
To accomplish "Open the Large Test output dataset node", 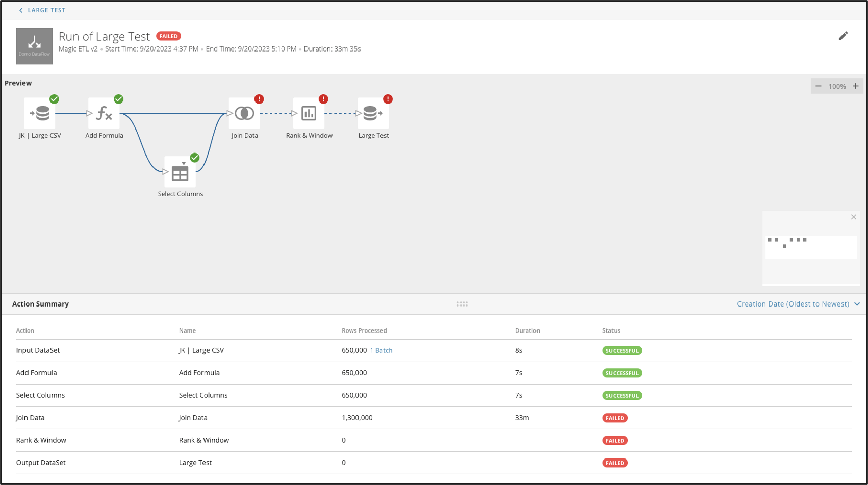I will [373, 114].
